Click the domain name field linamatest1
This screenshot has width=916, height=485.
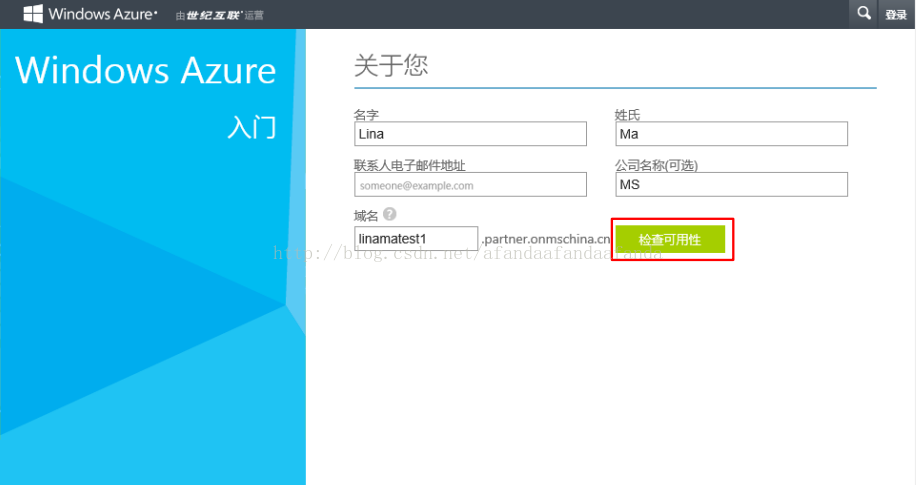[416, 238]
